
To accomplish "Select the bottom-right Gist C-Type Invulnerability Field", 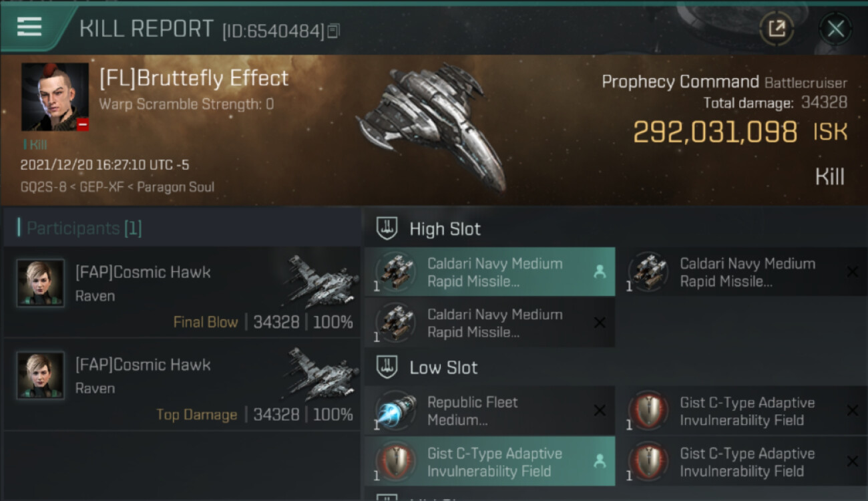I will tap(741, 462).
